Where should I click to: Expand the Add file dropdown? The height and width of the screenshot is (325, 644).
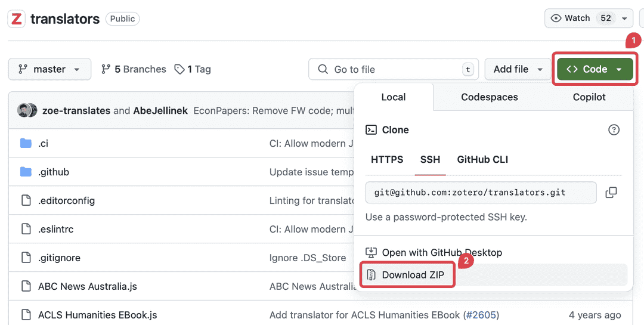(518, 69)
